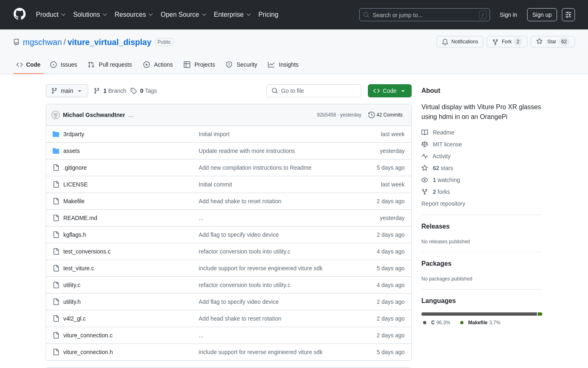
Task: Click the green Makefile language bar segment
Action: [x=540, y=314]
